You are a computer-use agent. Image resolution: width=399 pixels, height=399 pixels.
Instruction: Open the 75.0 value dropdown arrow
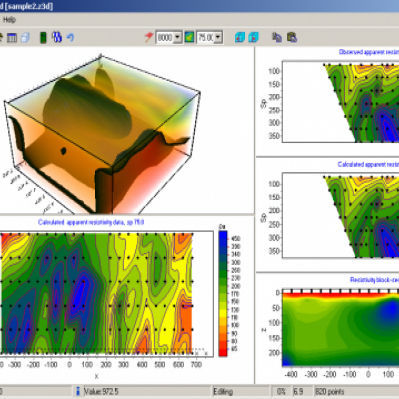click(218, 37)
